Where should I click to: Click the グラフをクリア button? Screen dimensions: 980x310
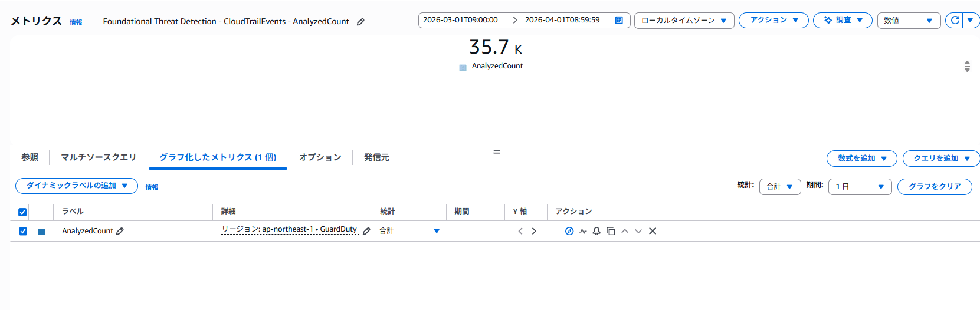click(935, 187)
